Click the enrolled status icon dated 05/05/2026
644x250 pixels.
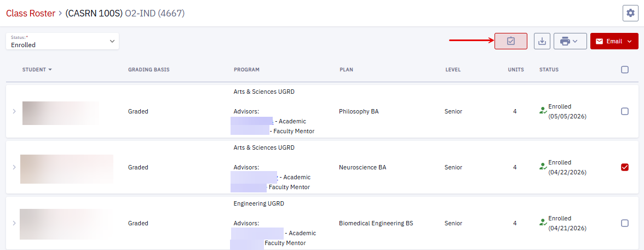click(x=543, y=111)
